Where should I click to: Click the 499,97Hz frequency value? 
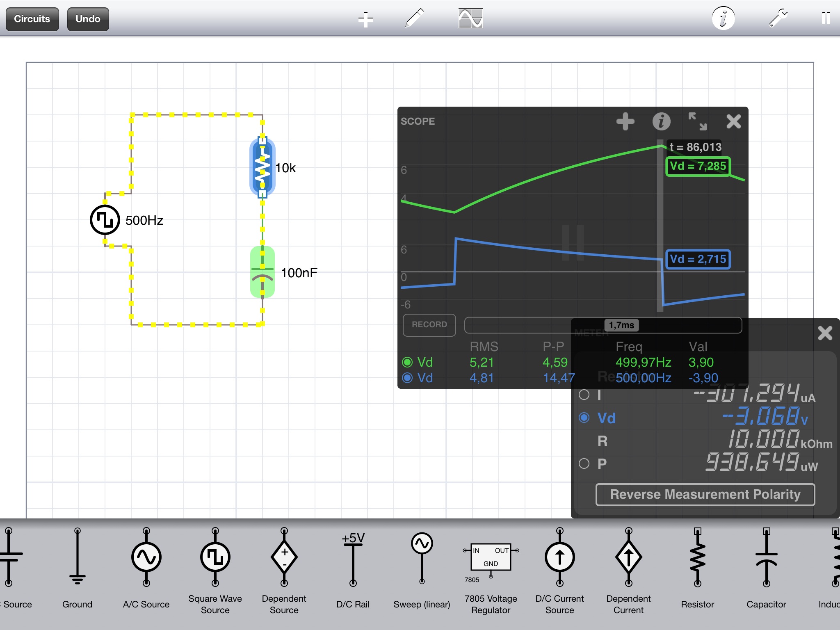point(643,362)
